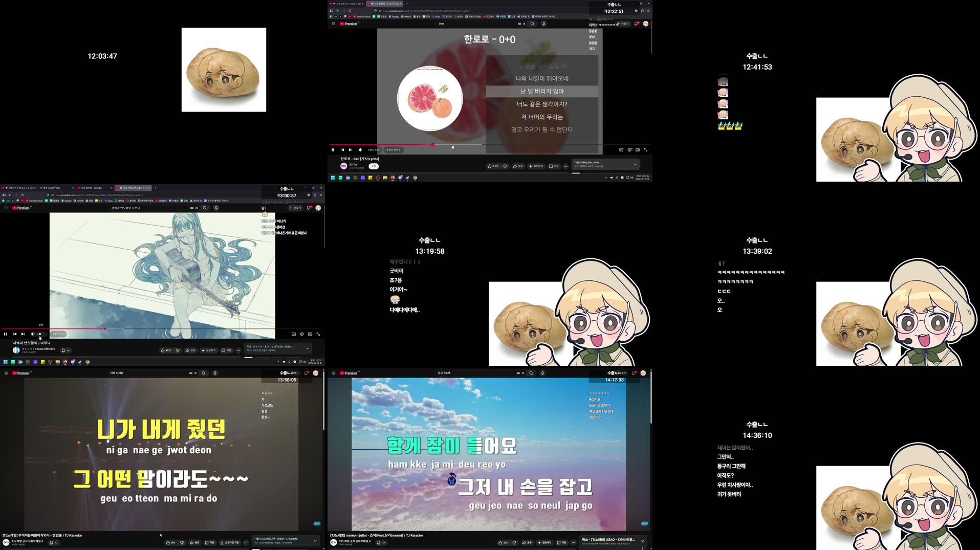
Task: Start voice search in 장범준 karaoke window
Action: 215,373
